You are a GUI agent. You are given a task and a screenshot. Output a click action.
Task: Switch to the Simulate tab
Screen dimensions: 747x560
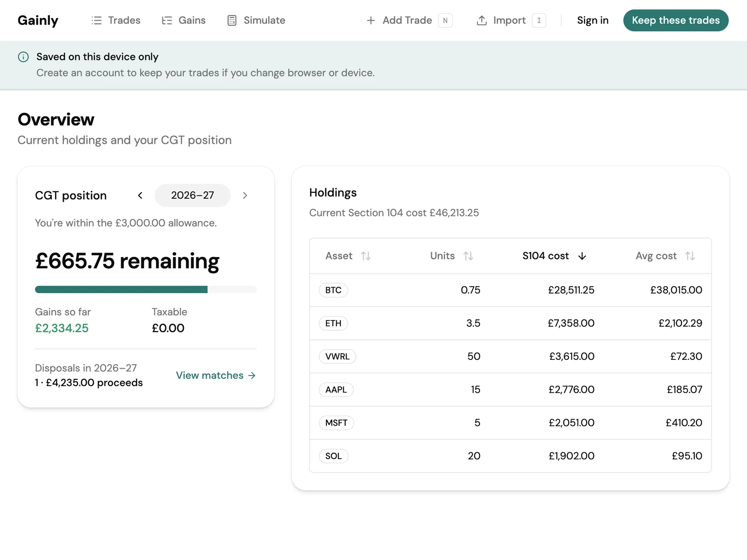point(256,21)
